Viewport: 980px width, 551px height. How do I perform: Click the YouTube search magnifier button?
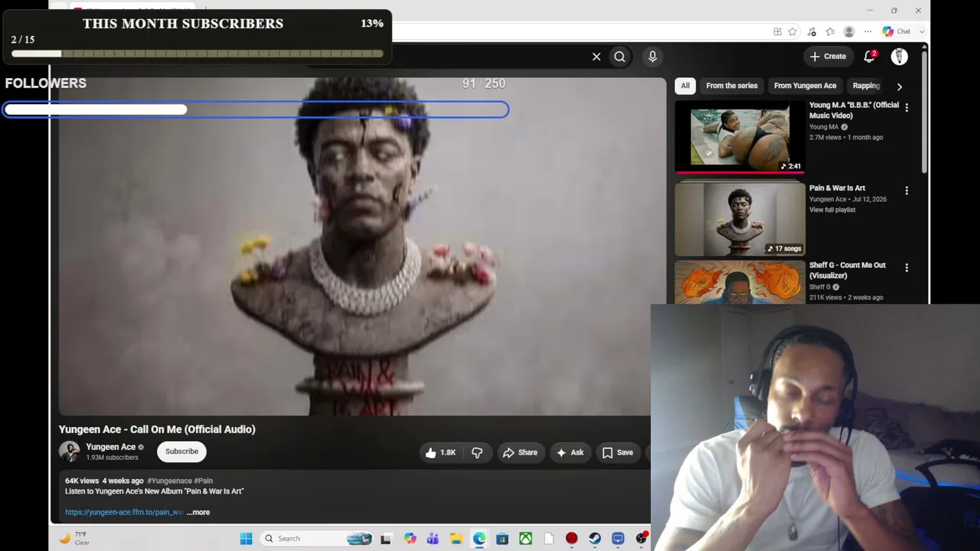click(619, 56)
